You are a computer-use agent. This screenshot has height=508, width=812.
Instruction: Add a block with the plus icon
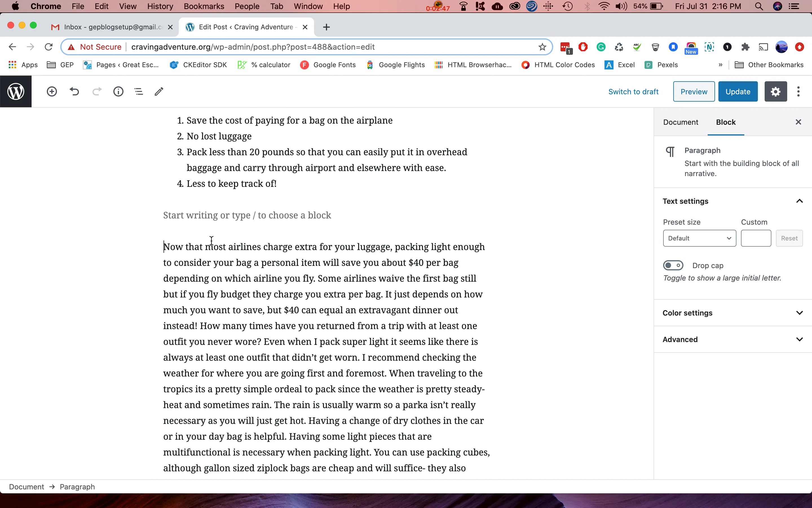(52, 91)
